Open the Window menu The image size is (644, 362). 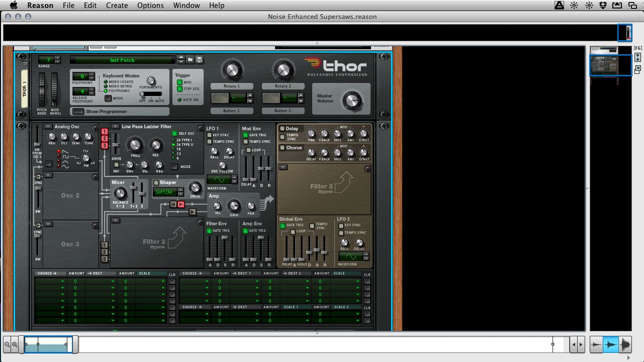click(x=186, y=6)
